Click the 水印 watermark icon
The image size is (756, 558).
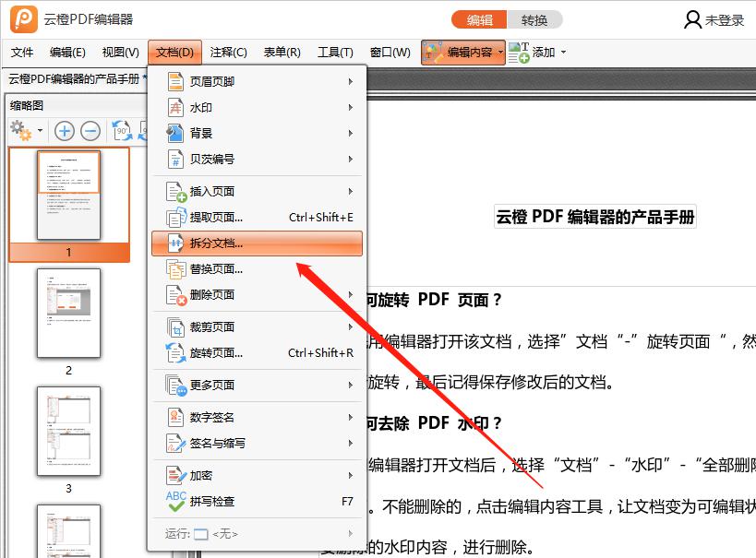(175, 107)
